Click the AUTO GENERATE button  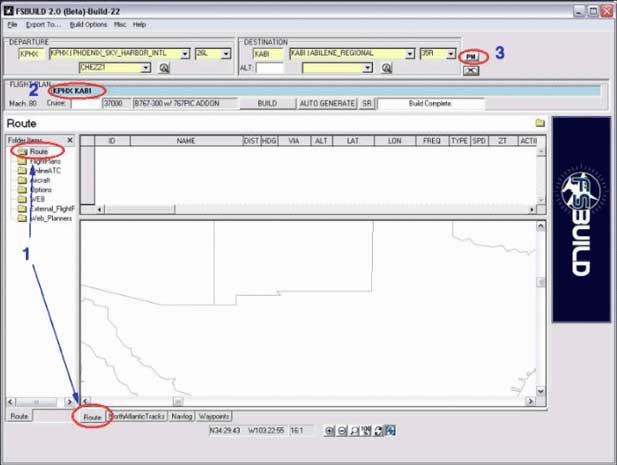coord(327,103)
